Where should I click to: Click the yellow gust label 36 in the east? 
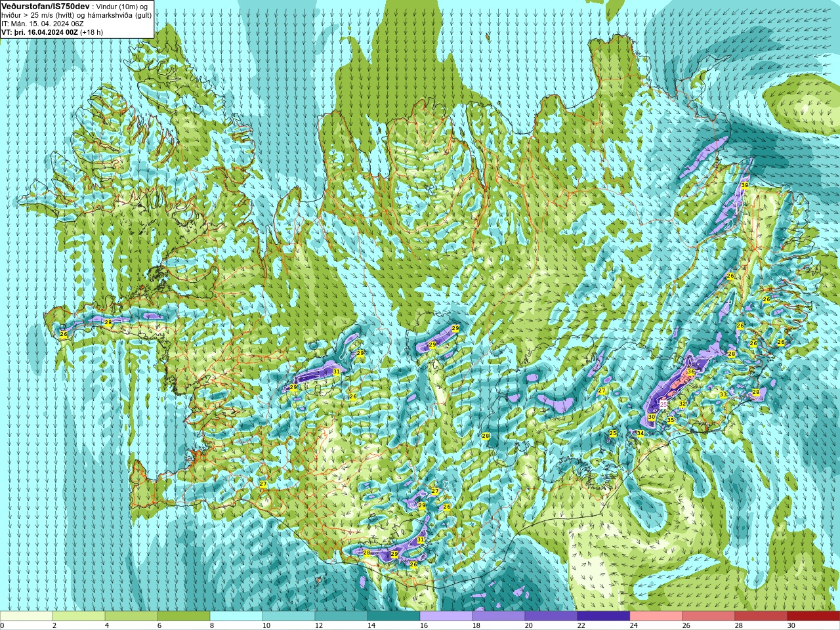pos(690,371)
